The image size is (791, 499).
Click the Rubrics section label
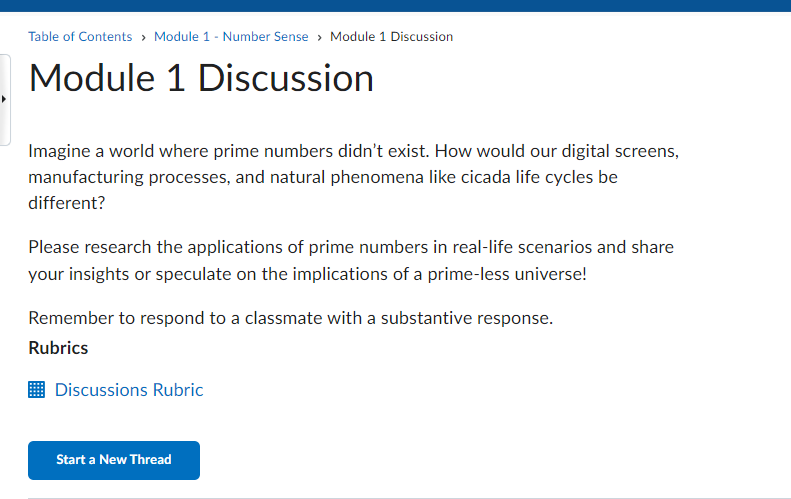coord(58,348)
